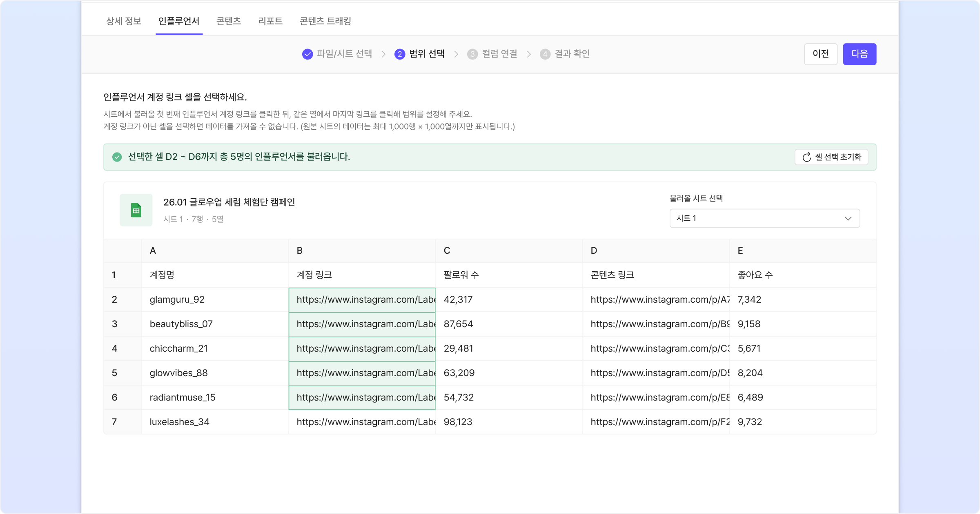The height and width of the screenshot is (514, 980).
Task: Click the content link cell for radiantmuse_15
Action: (656, 397)
